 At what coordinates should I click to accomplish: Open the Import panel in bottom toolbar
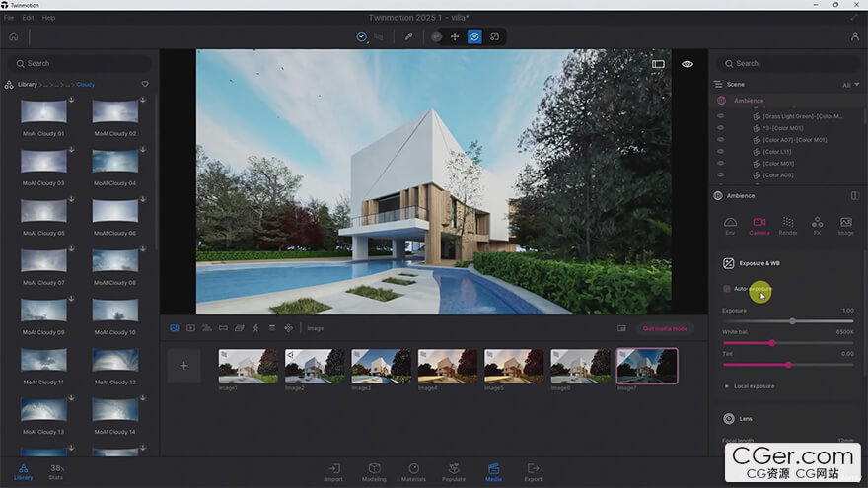(x=334, y=470)
